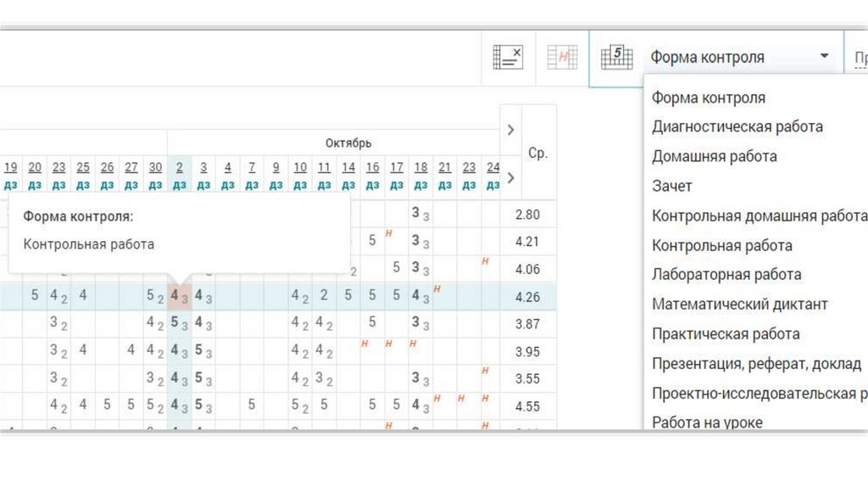This screenshot has height=487, width=868.
Task: Choose 'Зачет' in the dropdown list
Action: (x=671, y=187)
